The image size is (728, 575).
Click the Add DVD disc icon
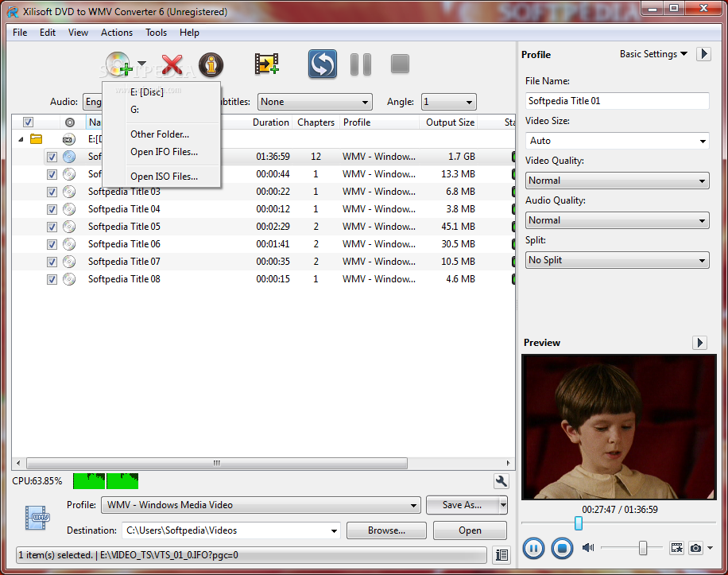click(118, 64)
